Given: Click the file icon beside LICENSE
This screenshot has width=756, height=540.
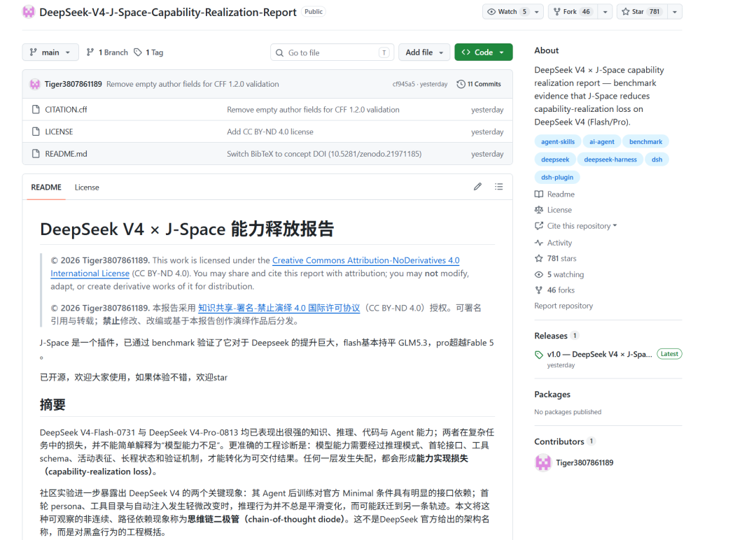Looking at the screenshot, I should click(36, 132).
